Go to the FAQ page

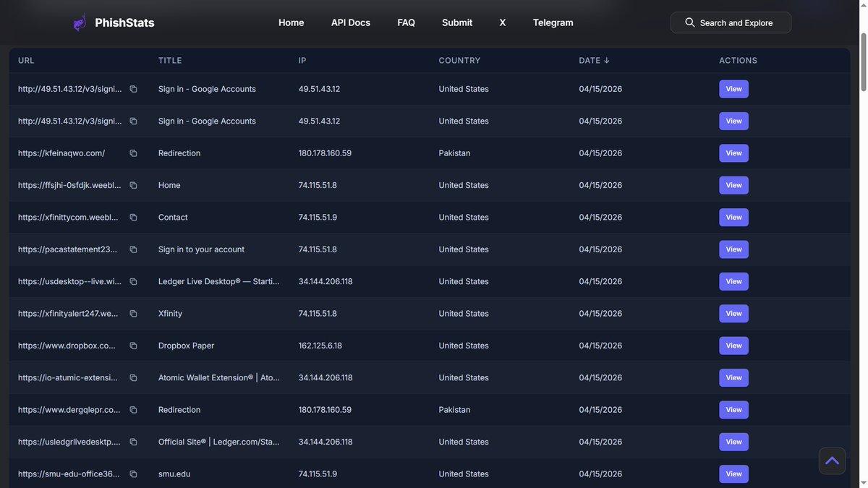click(407, 22)
